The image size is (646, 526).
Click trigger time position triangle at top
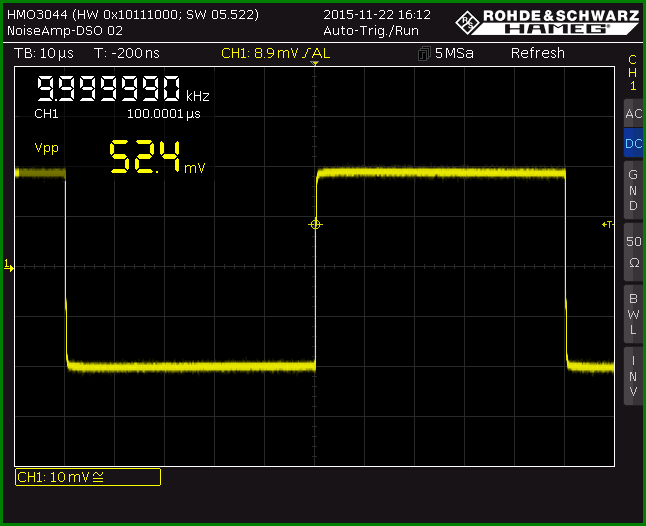tap(315, 63)
